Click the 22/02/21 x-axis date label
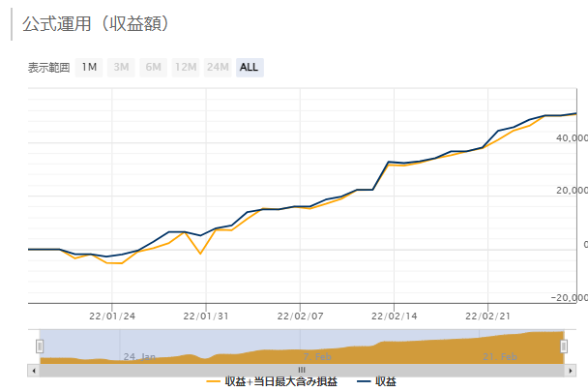This screenshot has width=588, height=392. tap(487, 317)
